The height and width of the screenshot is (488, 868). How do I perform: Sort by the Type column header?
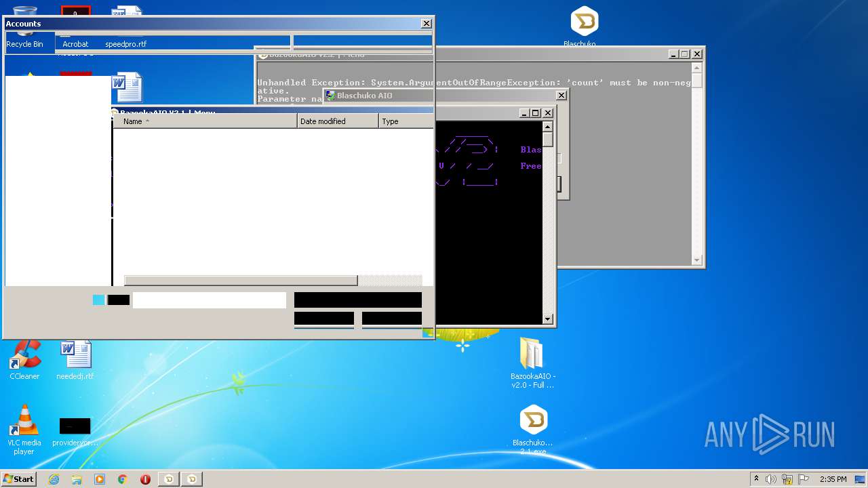[406, 121]
